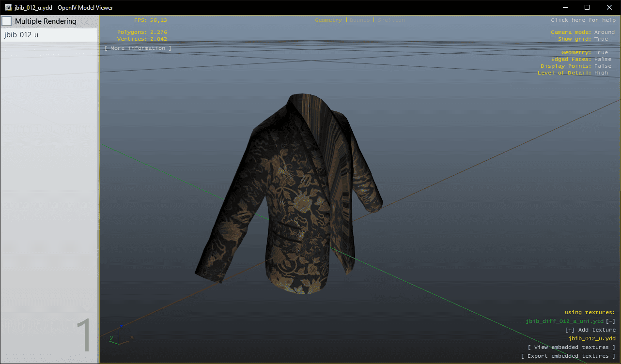Open View embedded textures
Image resolution: width=621 pixels, height=364 pixels.
point(571,348)
